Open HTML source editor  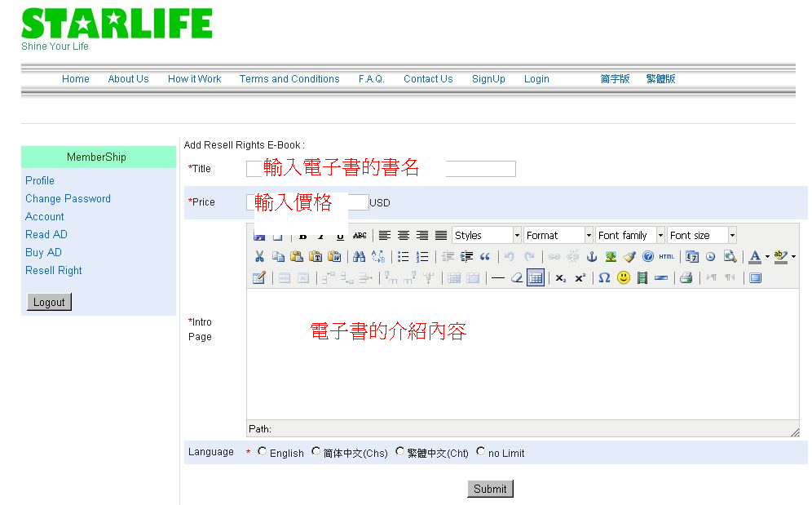[x=667, y=256]
